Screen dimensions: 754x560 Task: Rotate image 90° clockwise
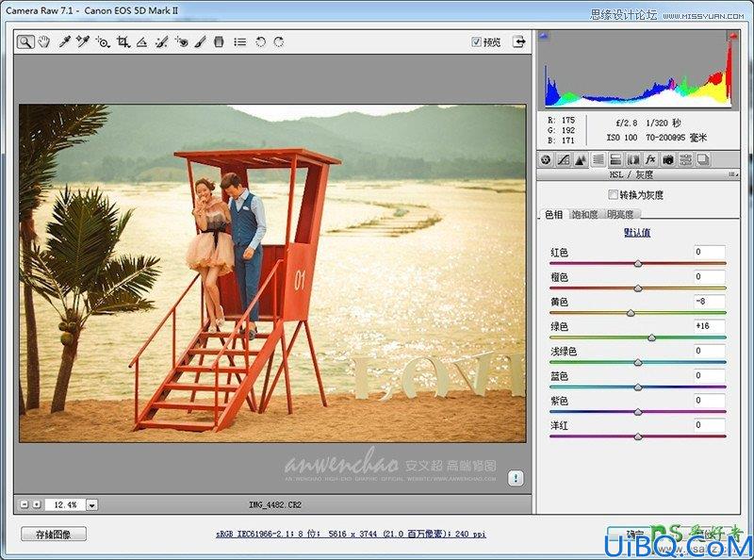click(x=279, y=42)
